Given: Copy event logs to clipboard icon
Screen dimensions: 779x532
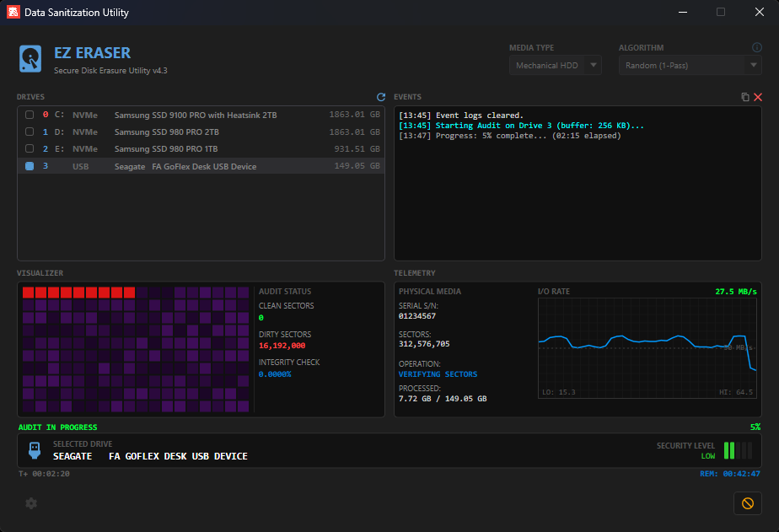Looking at the screenshot, I should (744, 97).
